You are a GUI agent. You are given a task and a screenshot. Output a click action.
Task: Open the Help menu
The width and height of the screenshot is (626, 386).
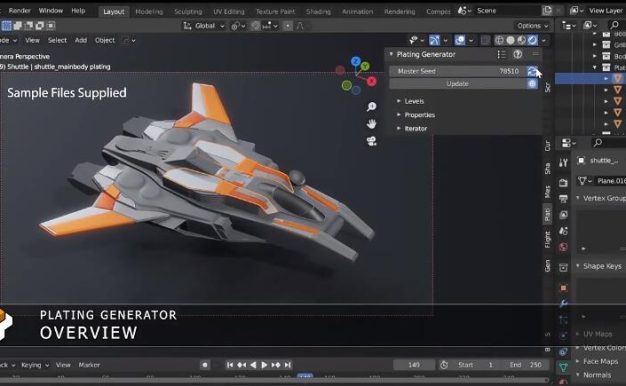(x=78, y=11)
